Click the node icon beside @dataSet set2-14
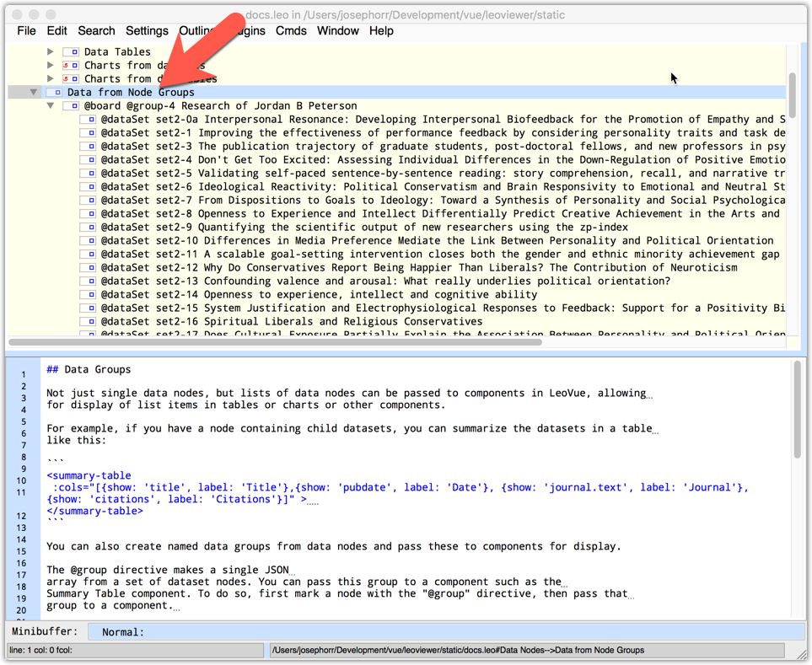This screenshot has height=665, width=812. click(x=91, y=294)
